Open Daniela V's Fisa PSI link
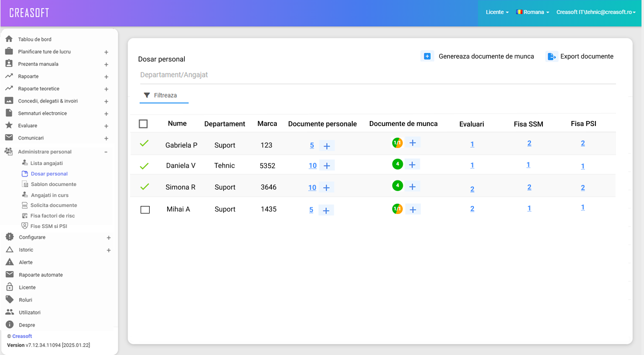Image resolution: width=644 pixels, height=355 pixels. (583, 166)
